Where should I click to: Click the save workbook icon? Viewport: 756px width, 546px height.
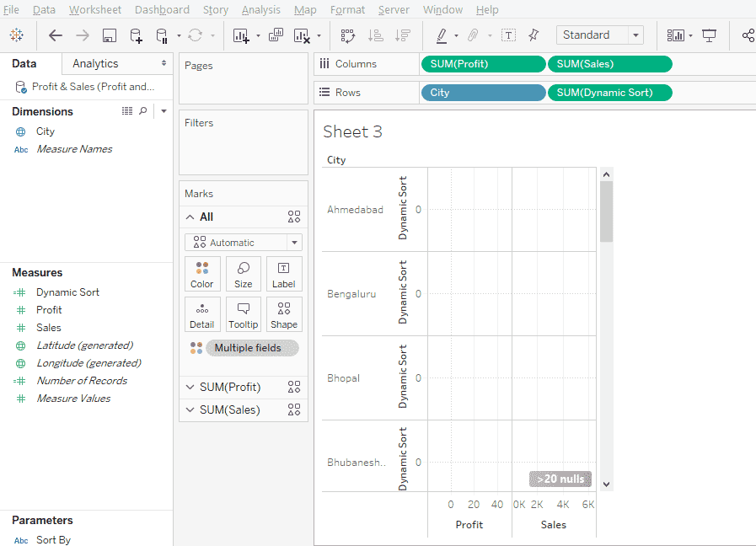[x=110, y=35]
